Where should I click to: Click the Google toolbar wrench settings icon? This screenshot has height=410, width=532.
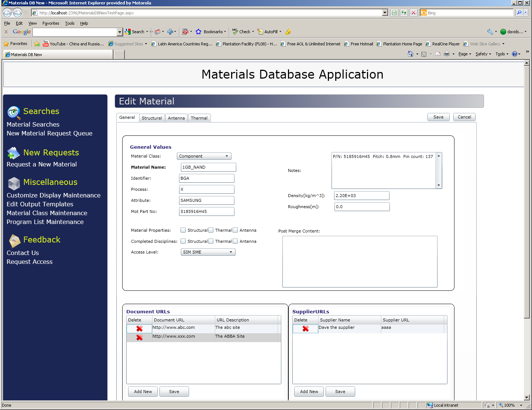pos(490,32)
